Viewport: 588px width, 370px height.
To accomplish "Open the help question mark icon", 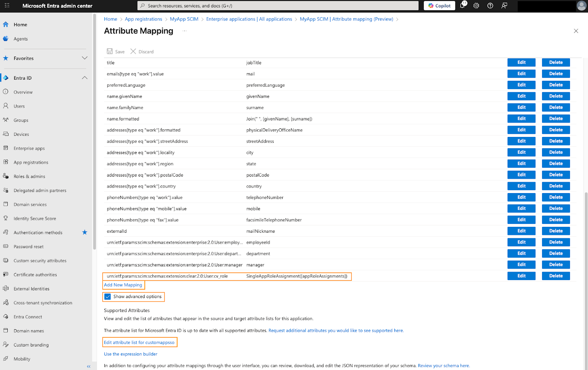I will [490, 6].
